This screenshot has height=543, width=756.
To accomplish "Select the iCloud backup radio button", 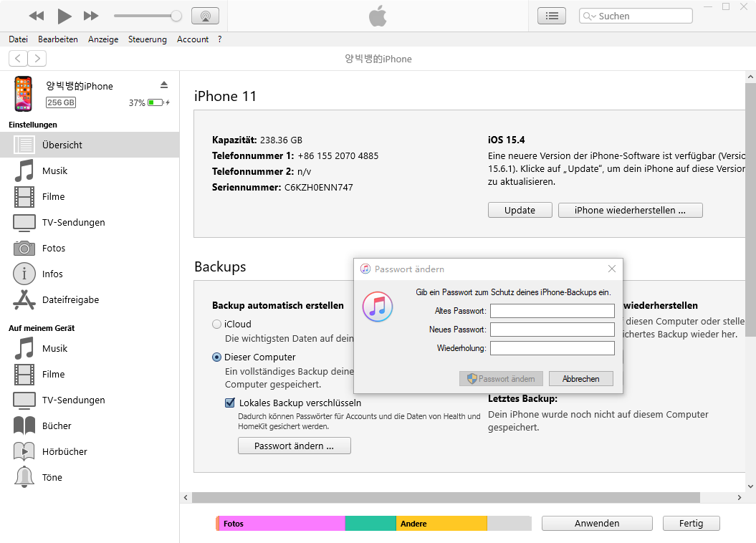I will pos(216,324).
